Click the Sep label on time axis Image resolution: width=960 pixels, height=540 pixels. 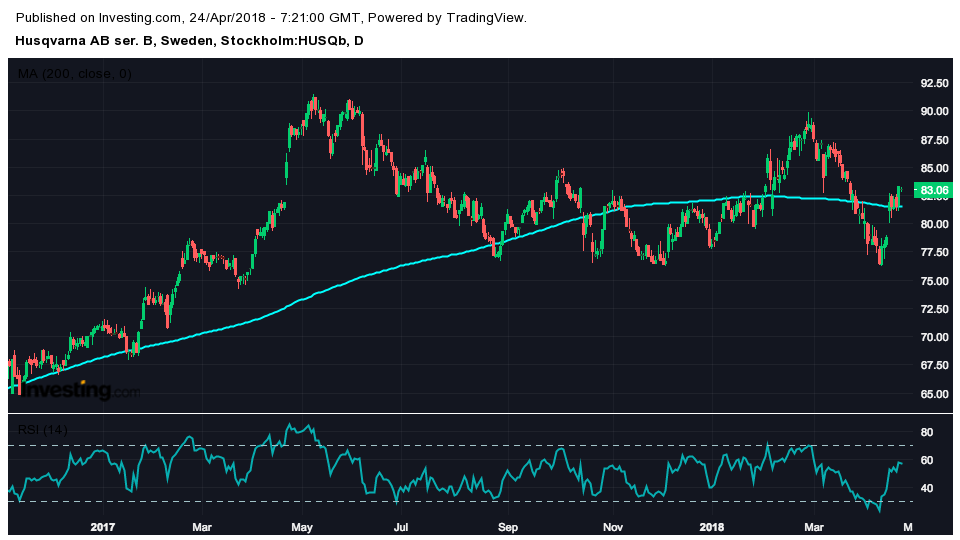[508, 527]
